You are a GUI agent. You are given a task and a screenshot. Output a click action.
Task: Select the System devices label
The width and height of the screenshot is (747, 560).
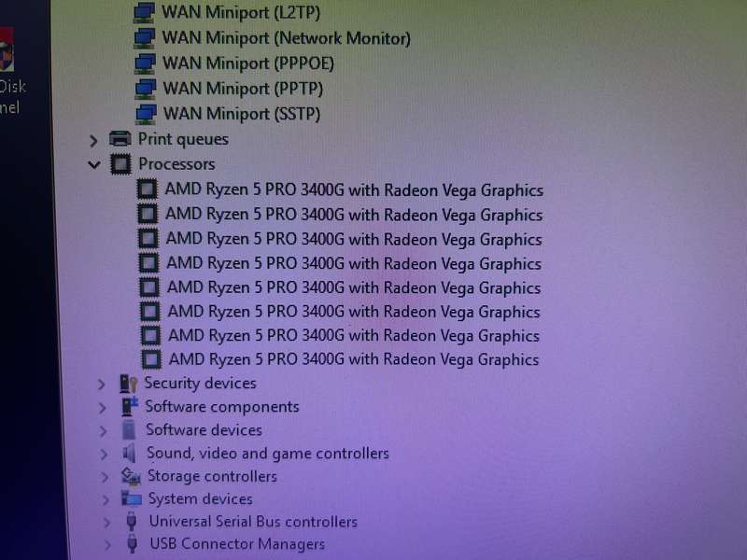201,498
